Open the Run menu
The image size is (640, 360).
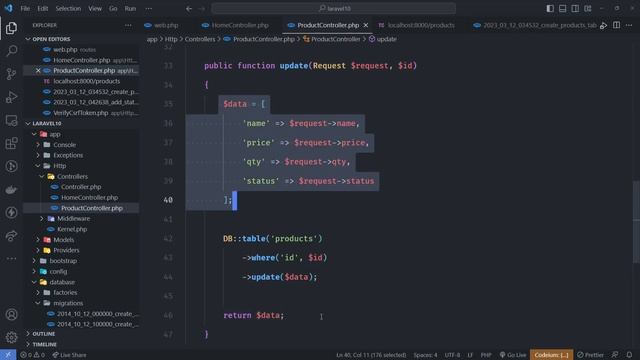click(x=130, y=8)
